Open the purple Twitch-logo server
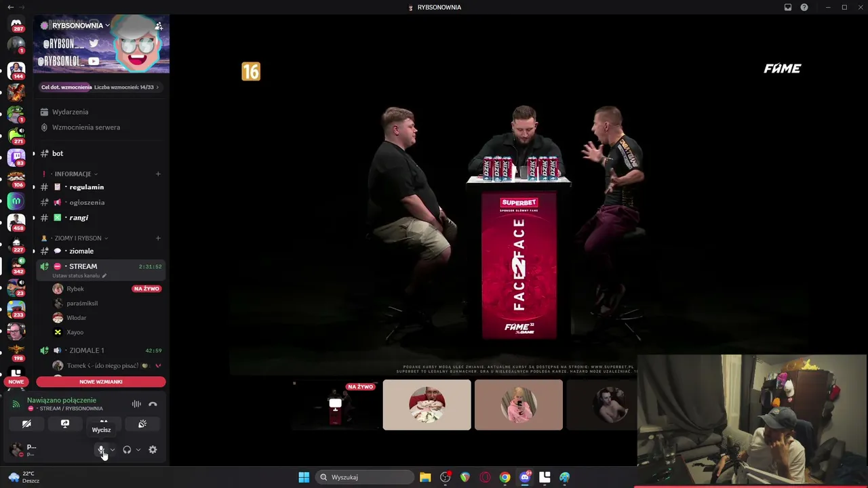 16,157
